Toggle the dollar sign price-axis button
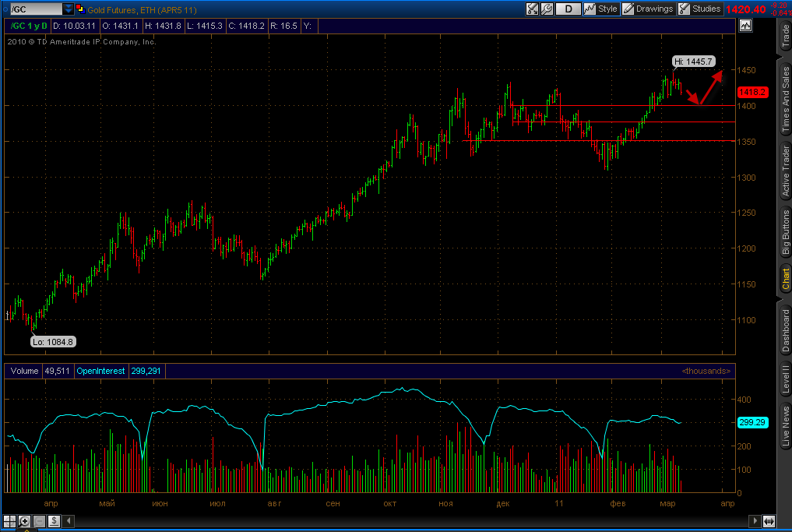Screen dimensions: 792x532 pos(54,521)
